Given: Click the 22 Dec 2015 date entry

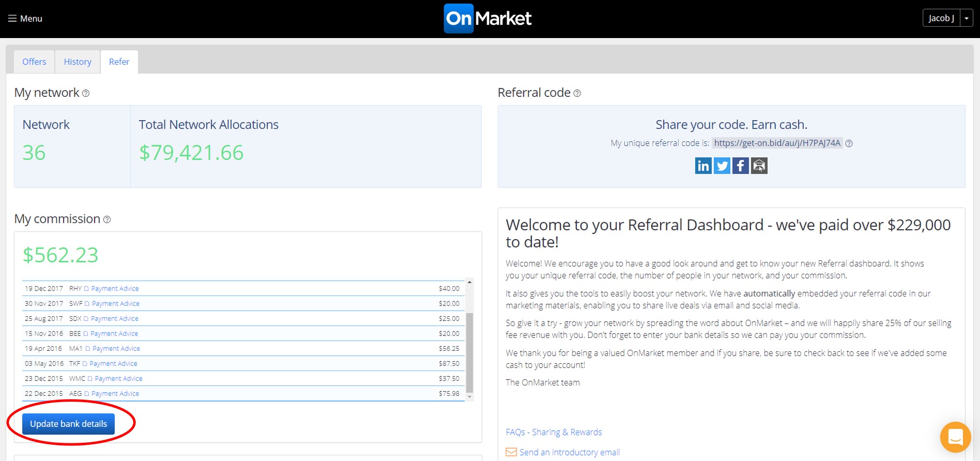Looking at the screenshot, I should [44, 394].
